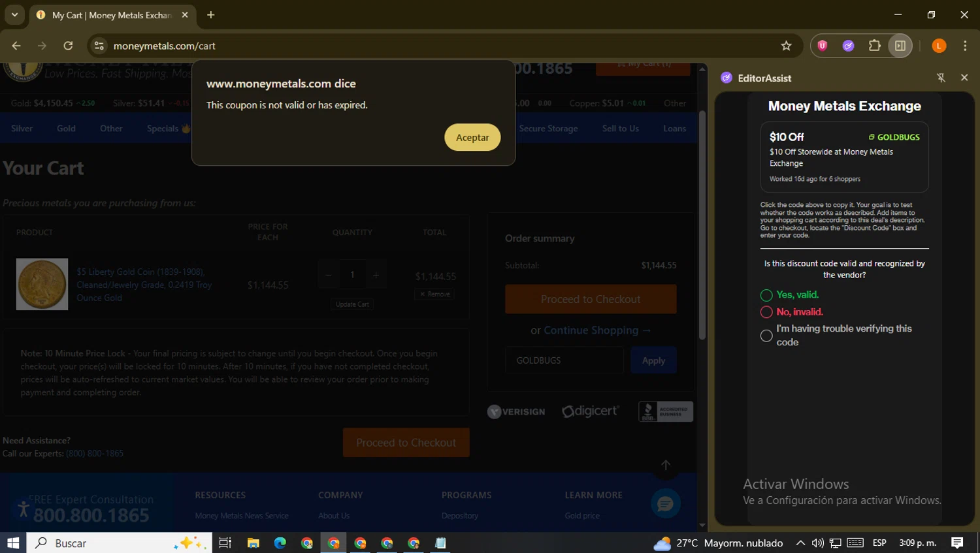Open the Windows Start menu

click(13, 543)
